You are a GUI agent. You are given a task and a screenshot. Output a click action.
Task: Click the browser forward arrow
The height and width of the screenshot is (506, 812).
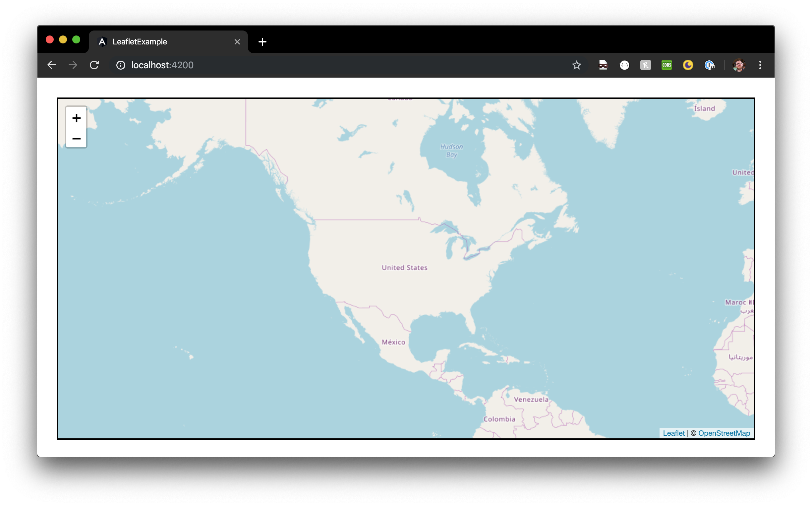click(73, 65)
